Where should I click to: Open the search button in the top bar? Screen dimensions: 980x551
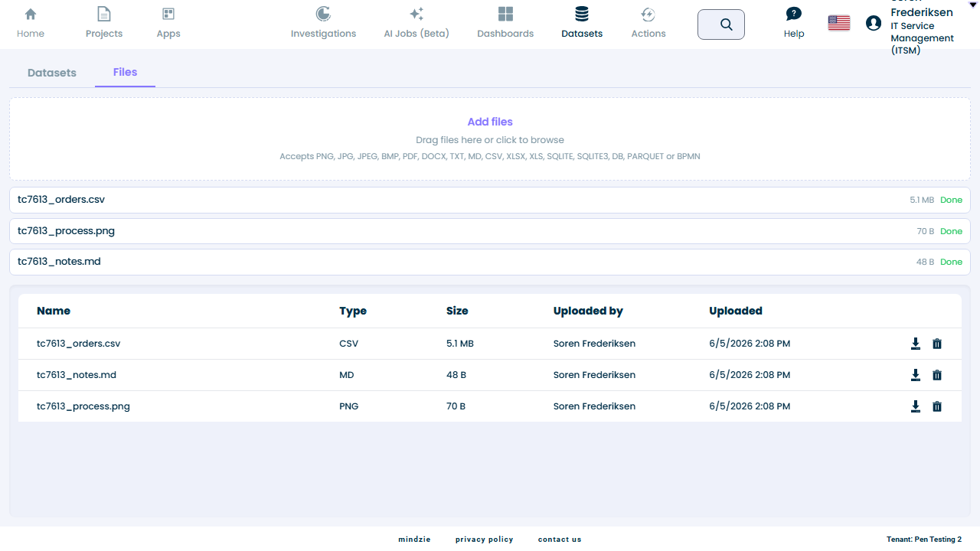click(721, 24)
